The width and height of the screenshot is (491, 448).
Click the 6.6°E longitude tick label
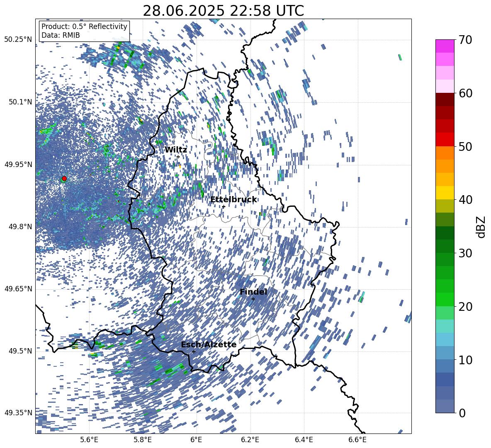coord(357,440)
